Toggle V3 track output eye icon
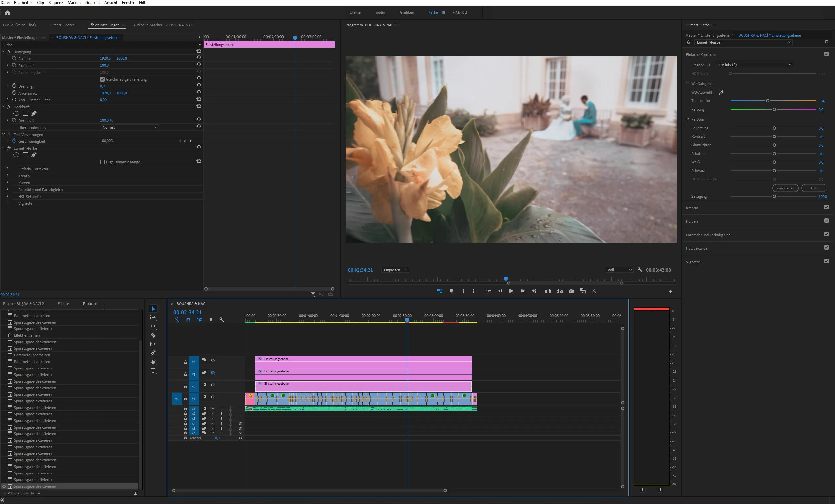 [213, 372]
